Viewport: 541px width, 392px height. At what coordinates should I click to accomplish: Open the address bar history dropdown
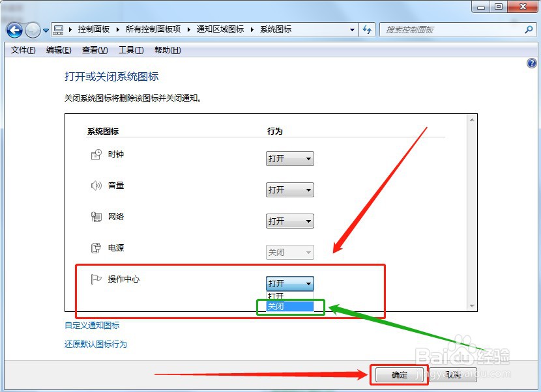[352, 30]
